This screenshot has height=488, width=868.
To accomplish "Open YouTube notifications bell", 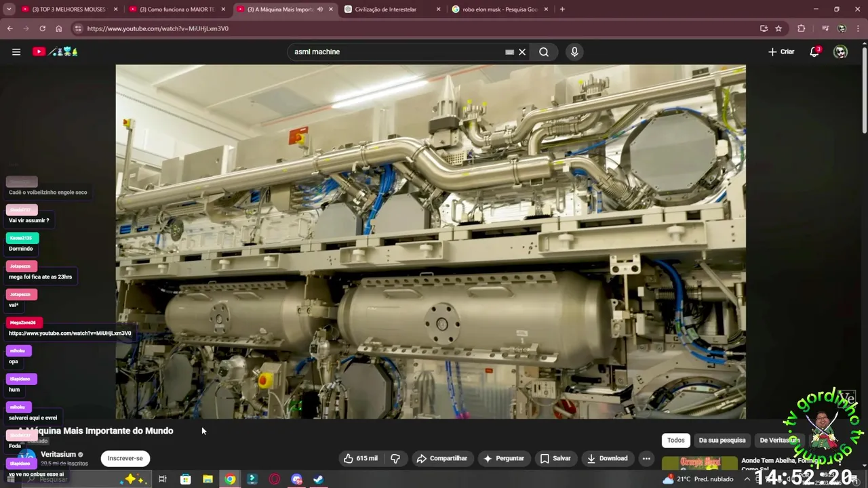I will pyautogui.click(x=814, y=52).
